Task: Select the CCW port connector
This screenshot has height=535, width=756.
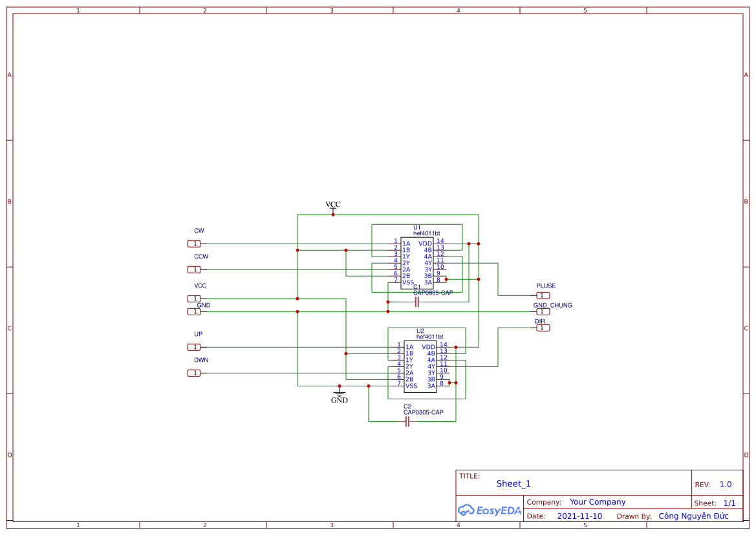Action: point(194,269)
